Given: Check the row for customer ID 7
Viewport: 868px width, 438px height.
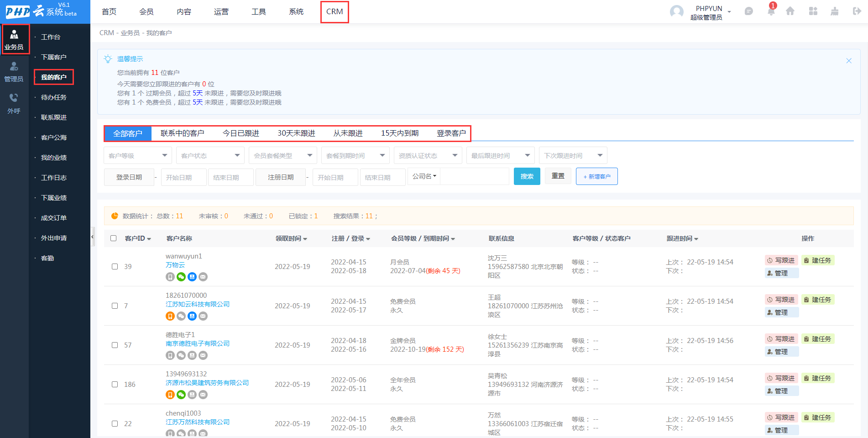Looking at the screenshot, I should [x=115, y=306].
